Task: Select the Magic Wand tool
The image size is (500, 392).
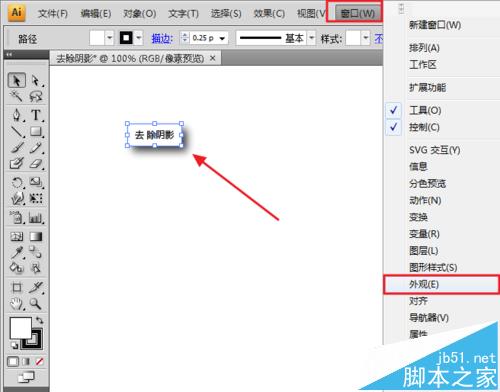Action: (x=16, y=97)
